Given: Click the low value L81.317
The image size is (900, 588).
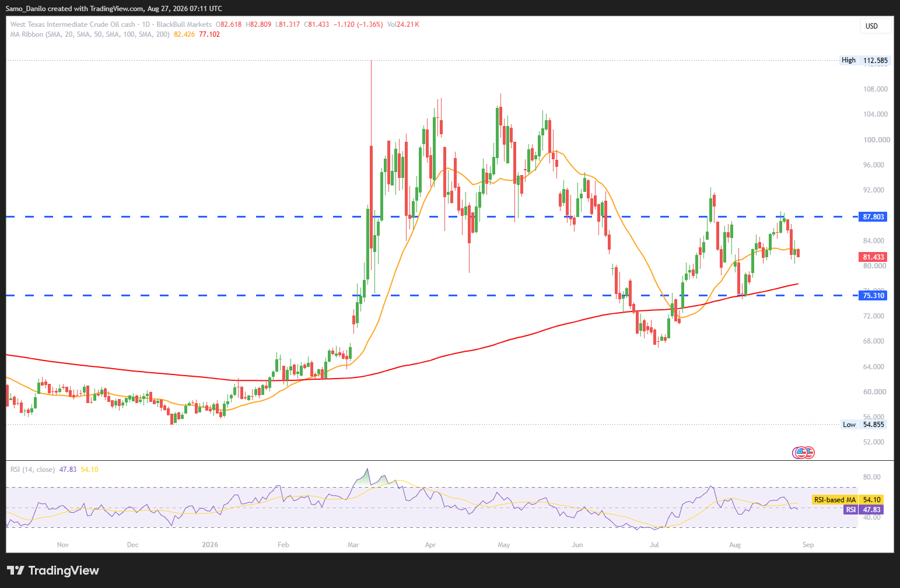Looking at the screenshot, I should [288, 24].
